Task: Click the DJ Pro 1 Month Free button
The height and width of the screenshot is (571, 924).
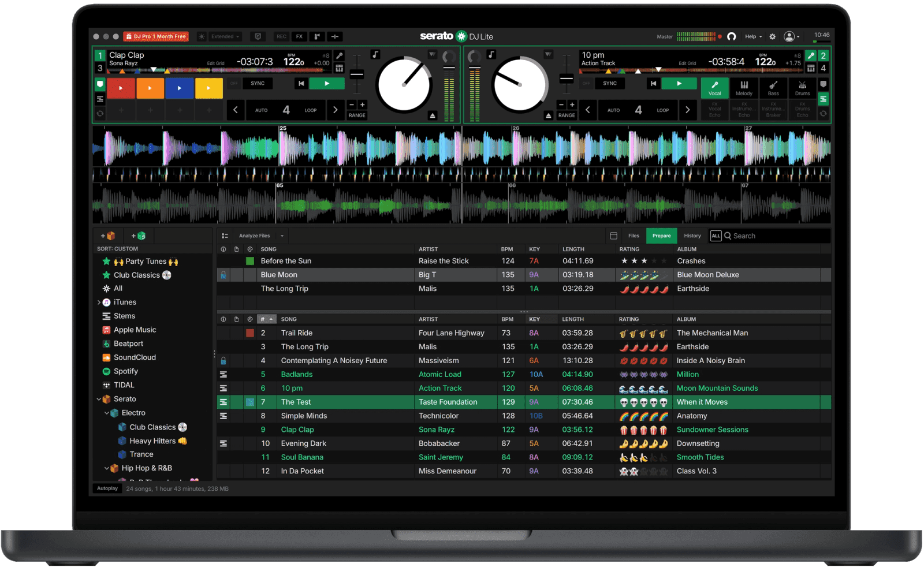Action: pyautogui.click(x=156, y=36)
